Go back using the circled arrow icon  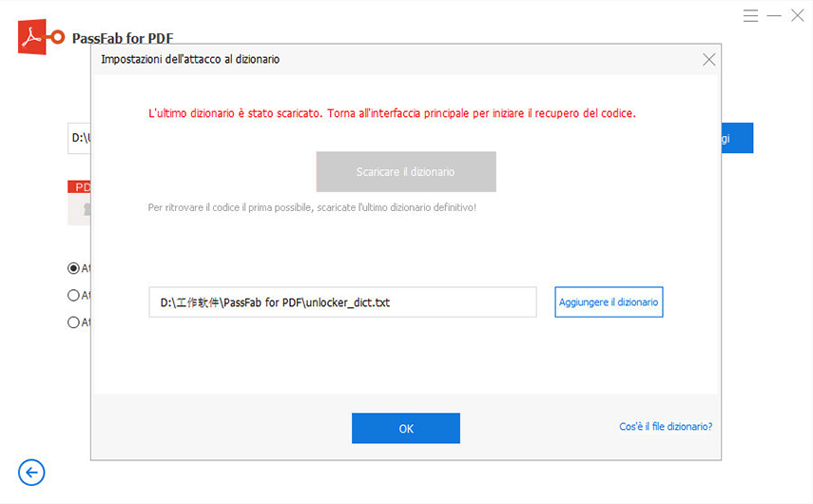click(31, 472)
